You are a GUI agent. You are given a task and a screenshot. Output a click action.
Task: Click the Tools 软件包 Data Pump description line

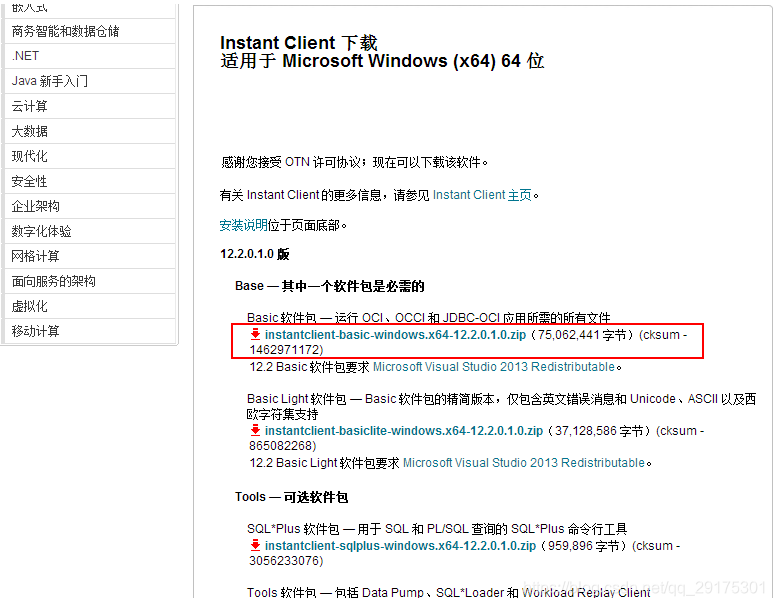click(x=449, y=592)
